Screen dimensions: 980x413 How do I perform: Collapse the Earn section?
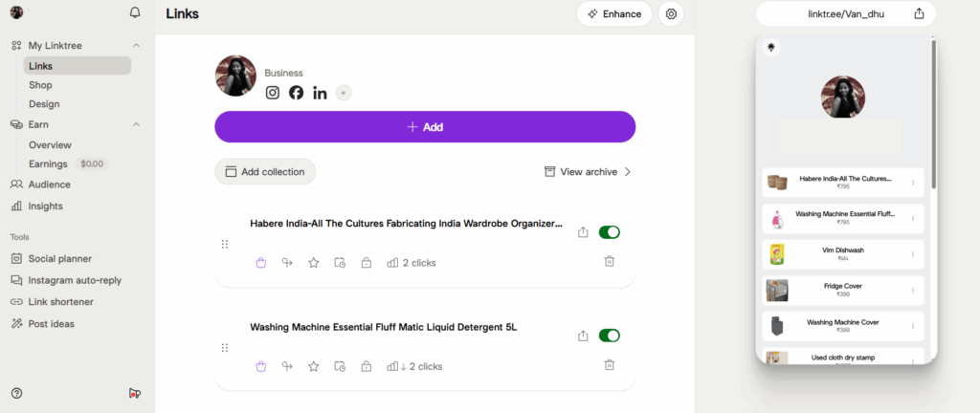(136, 124)
